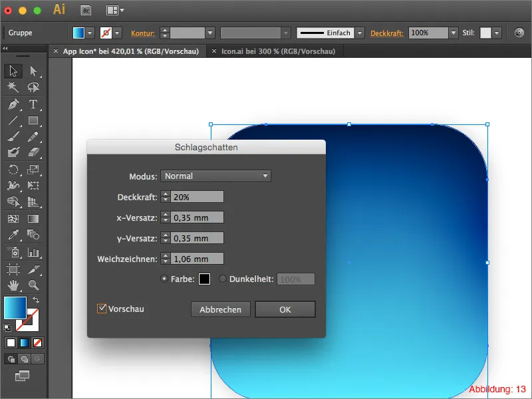Set paint mode to Color
Screen dimensions: 532x399
(x=11, y=343)
